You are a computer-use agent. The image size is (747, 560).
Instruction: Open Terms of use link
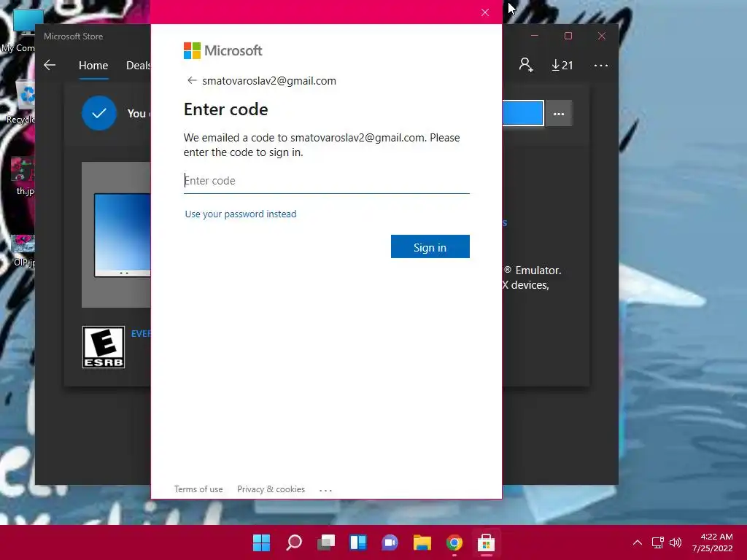(x=198, y=489)
